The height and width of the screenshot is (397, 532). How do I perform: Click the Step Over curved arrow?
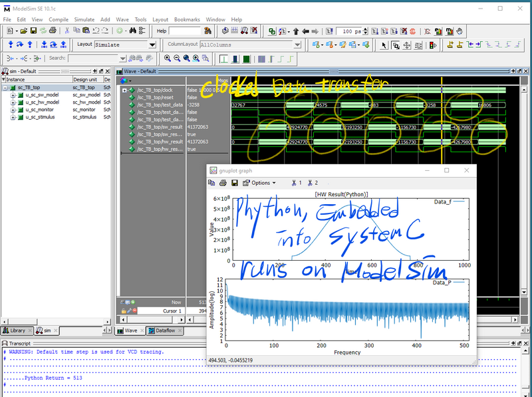(x=20, y=45)
